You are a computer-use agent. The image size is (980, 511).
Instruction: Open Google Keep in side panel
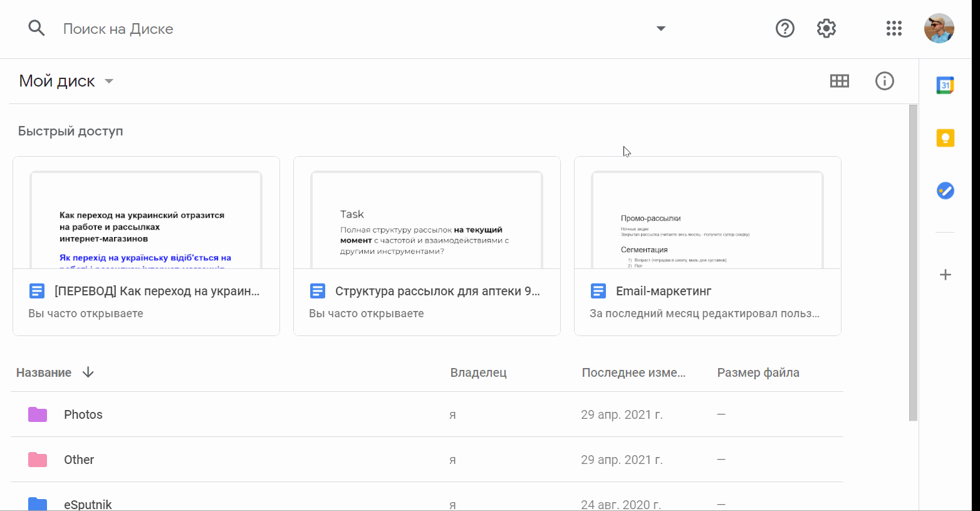[x=945, y=138]
